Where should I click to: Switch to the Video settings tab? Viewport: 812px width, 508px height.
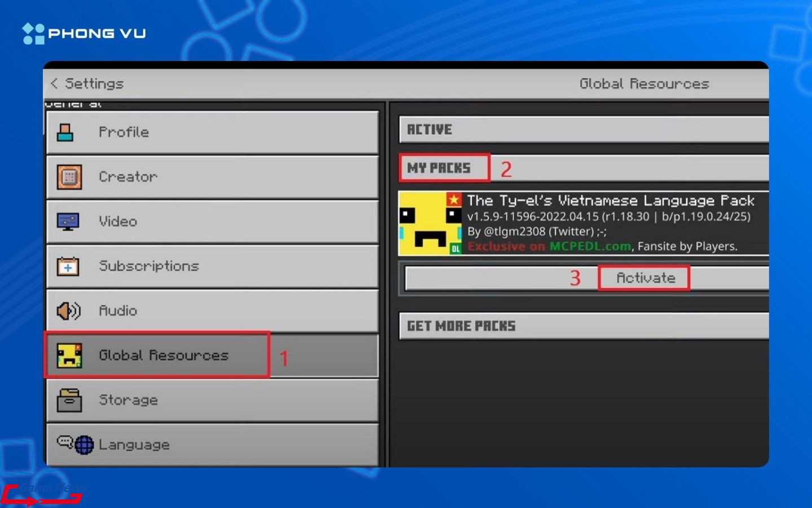click(212, 221)
